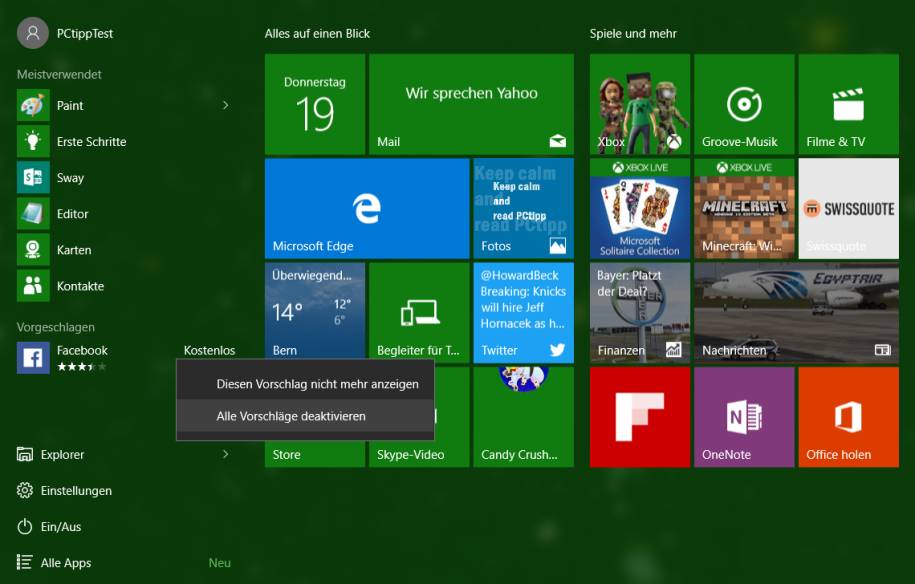
Task: Click the Sway list label
Action: click(x=70, y=178)
